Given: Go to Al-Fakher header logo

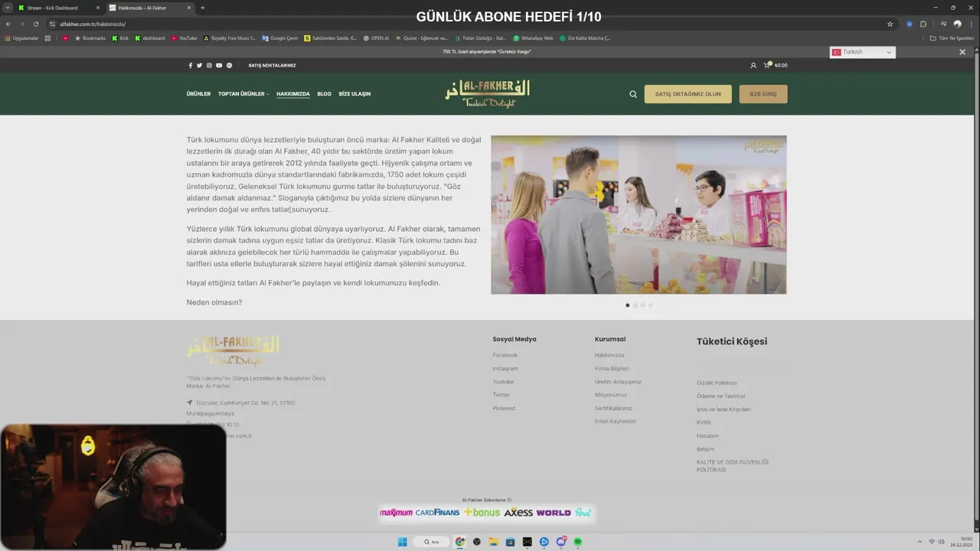Looking at the screenshot, I should click(x=487, y=93).
